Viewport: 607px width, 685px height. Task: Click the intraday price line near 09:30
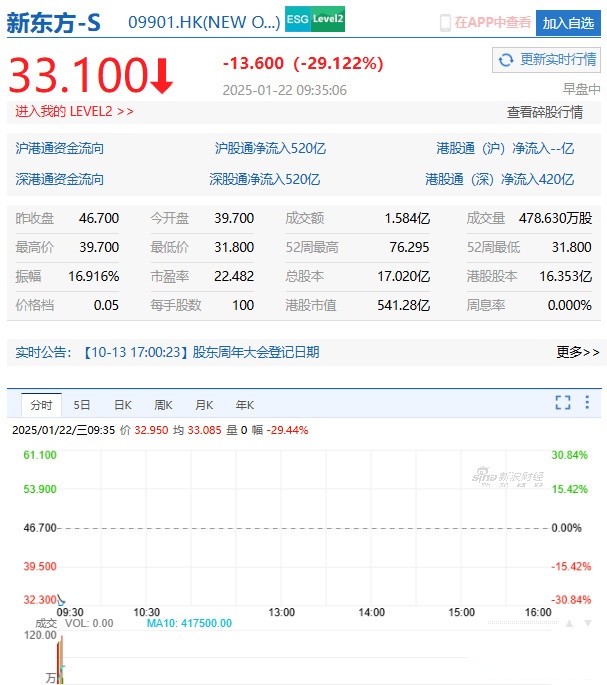[x=61, y=600]
